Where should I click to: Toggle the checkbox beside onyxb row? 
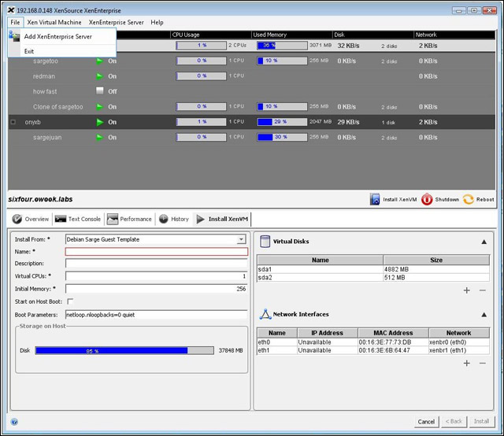pos(13,122)
